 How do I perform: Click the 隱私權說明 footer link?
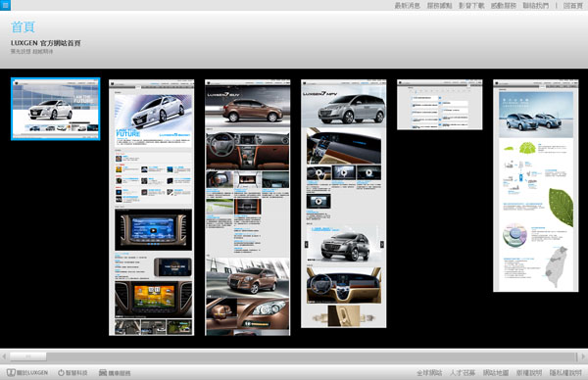[x=565, y=372]
